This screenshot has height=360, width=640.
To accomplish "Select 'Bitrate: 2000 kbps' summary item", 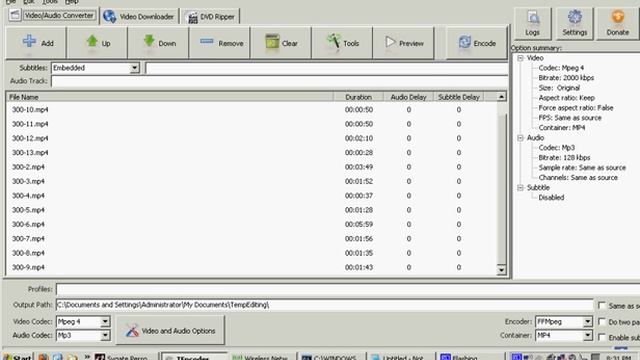I will (x=566, y=78).
